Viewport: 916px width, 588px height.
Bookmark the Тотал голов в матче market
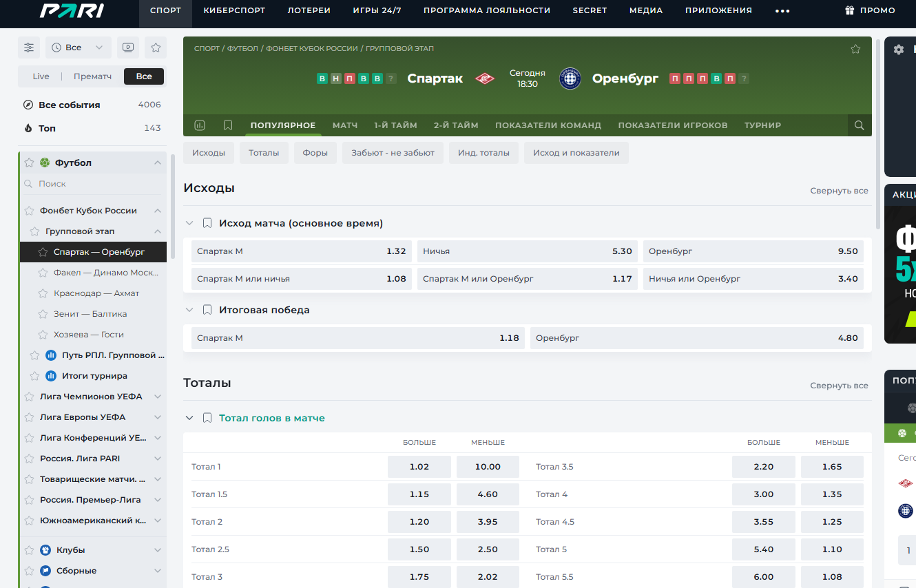[207, 418]
